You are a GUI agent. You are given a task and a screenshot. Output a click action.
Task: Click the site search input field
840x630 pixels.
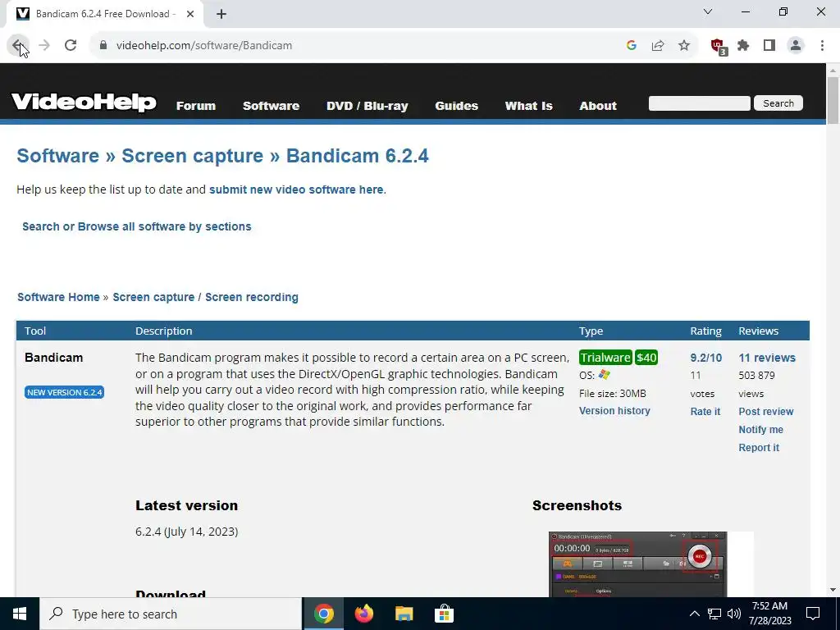tap(699, 103)
